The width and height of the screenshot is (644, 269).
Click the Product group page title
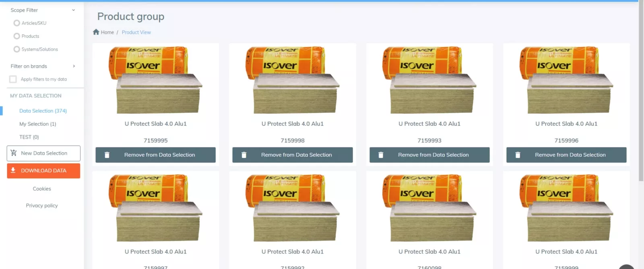(x=131, y=17)
